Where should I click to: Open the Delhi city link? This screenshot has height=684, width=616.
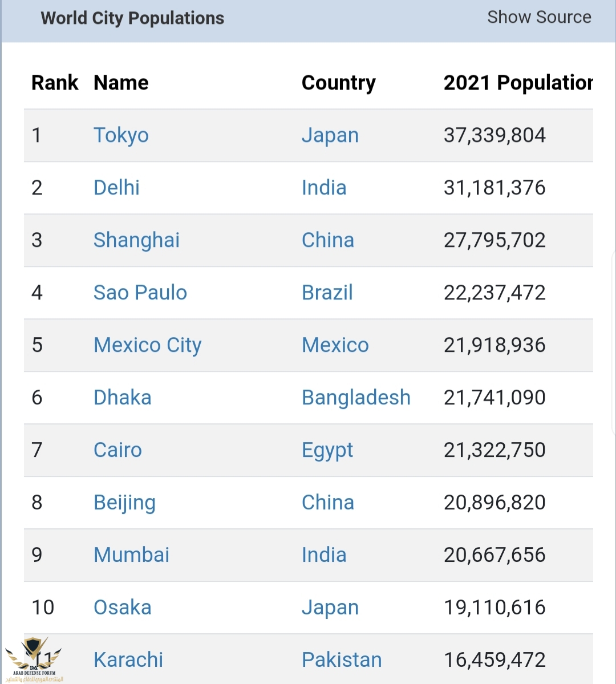[116, 188]
